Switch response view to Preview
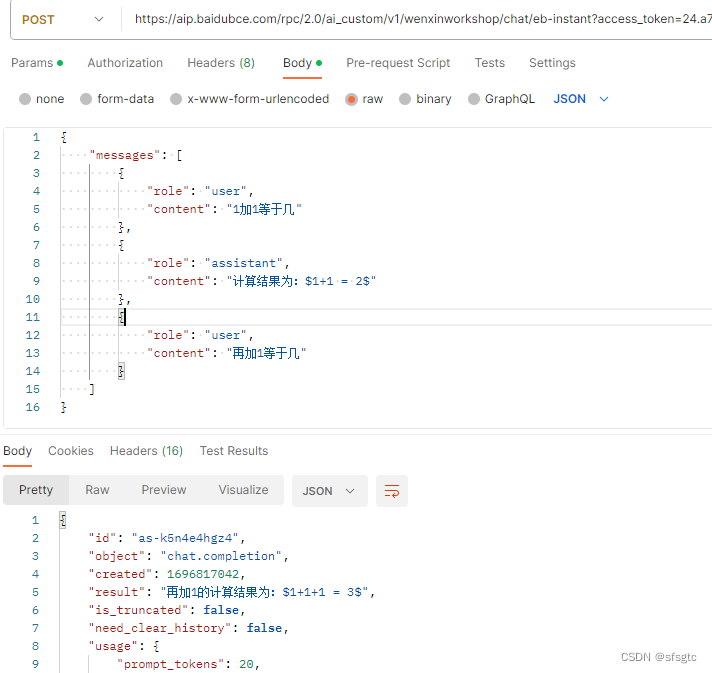 click(164, 490)
